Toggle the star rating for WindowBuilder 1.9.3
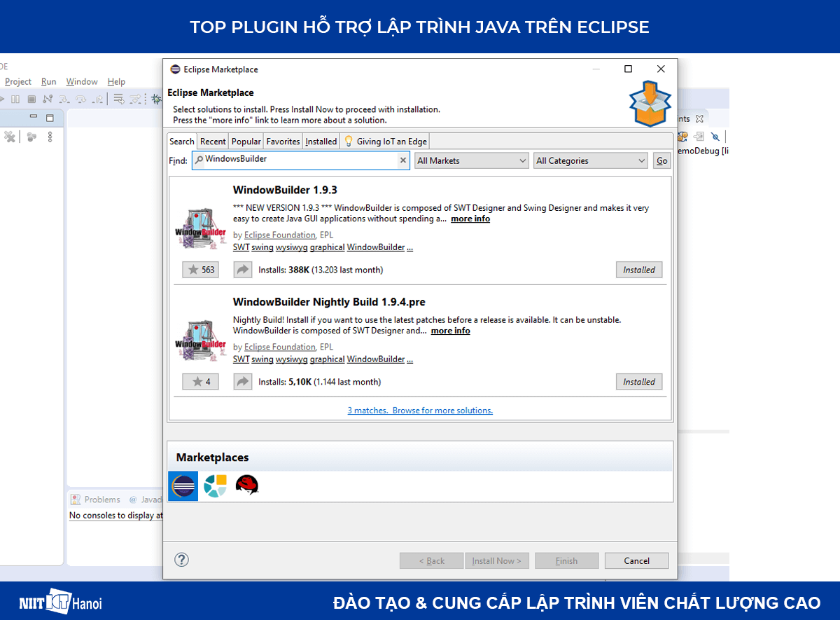 click(x=200, y=269)
